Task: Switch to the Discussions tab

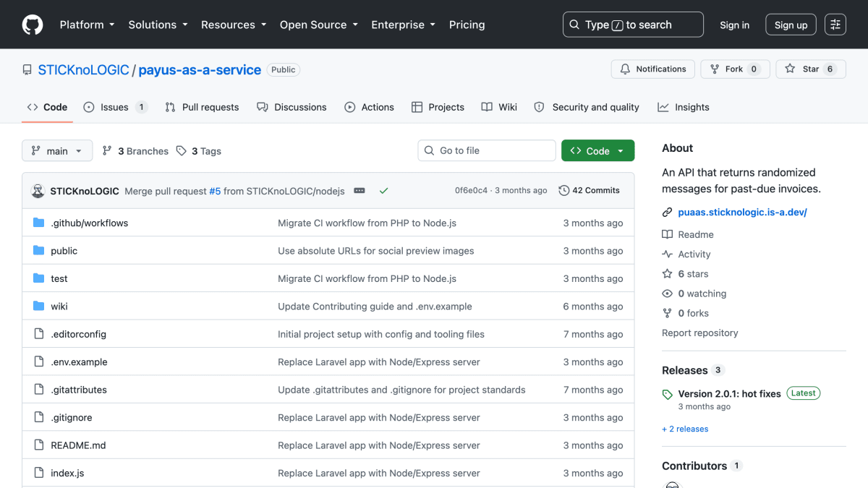Action: point(292,107)
